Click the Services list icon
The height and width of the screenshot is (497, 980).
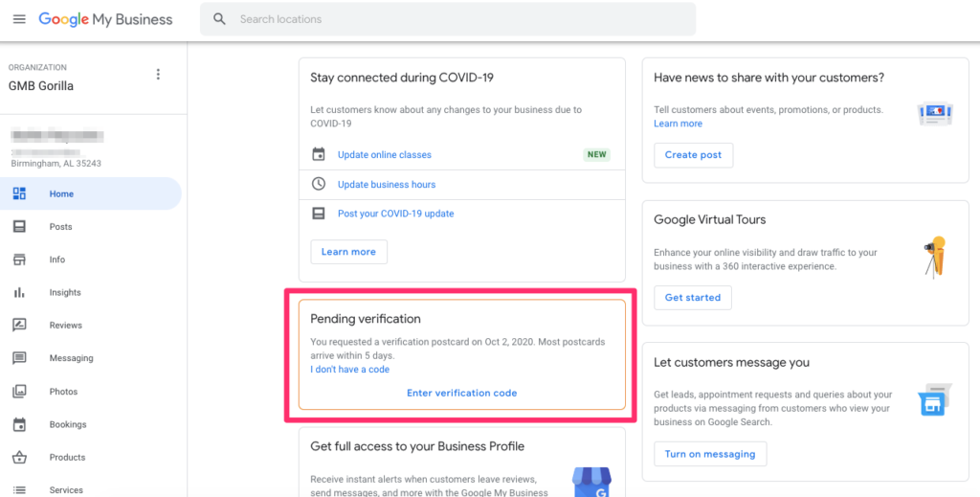coord(19,490)
